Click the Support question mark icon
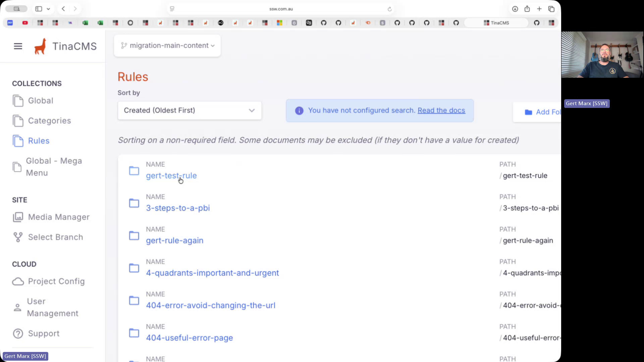The image size is (644, 362). [x=18, y=334]
